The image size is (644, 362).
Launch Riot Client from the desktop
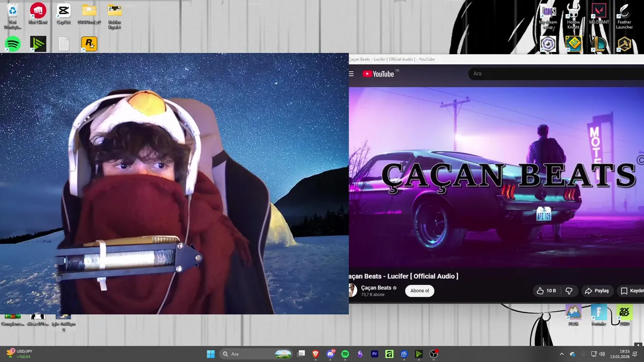coord(38,14)
